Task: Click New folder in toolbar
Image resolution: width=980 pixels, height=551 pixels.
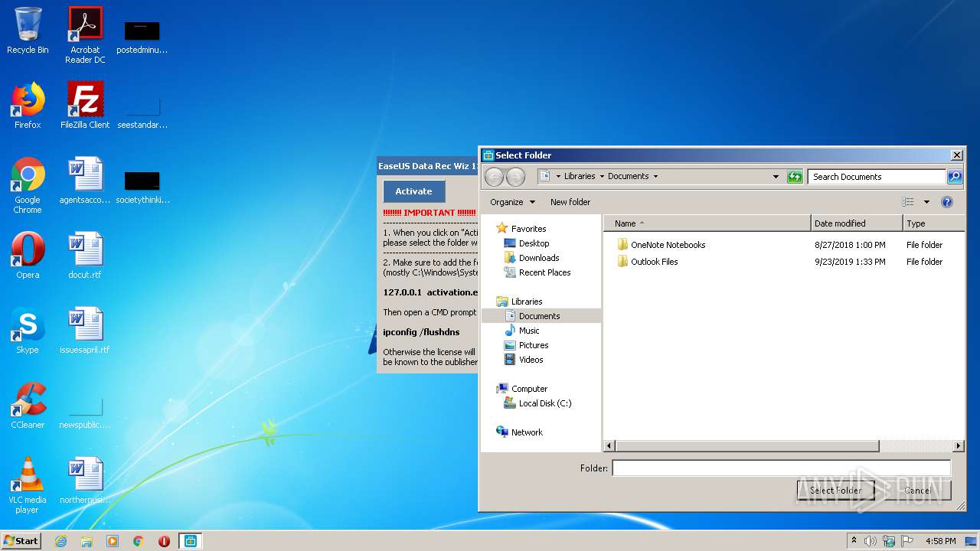Action: (x=570, y=202)
